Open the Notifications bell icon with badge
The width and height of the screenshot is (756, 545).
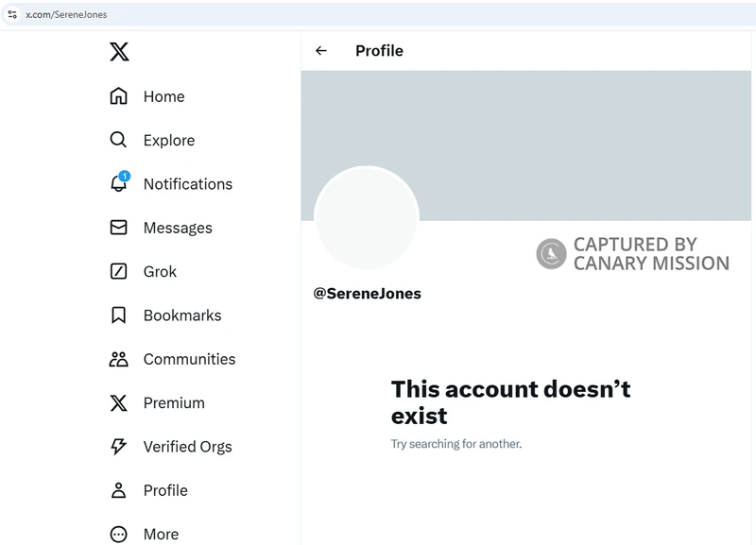coord(120,182)
